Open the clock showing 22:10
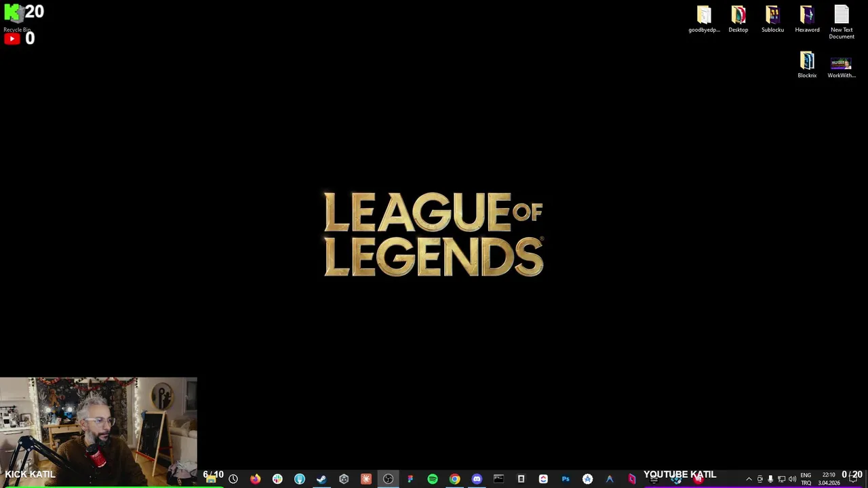 point(829,479)
